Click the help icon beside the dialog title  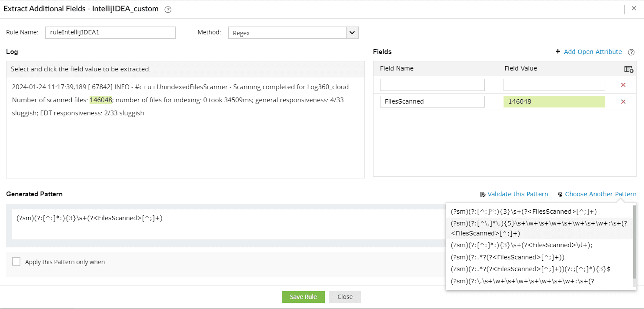(168, 10)
